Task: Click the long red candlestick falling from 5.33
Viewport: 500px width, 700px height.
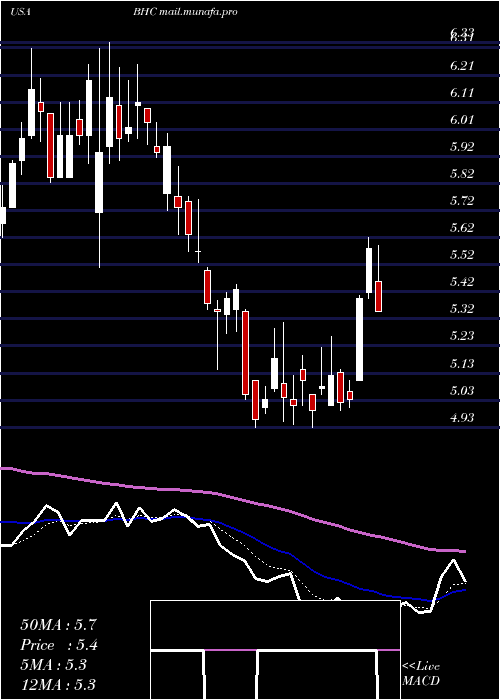Action: point(246,353)
